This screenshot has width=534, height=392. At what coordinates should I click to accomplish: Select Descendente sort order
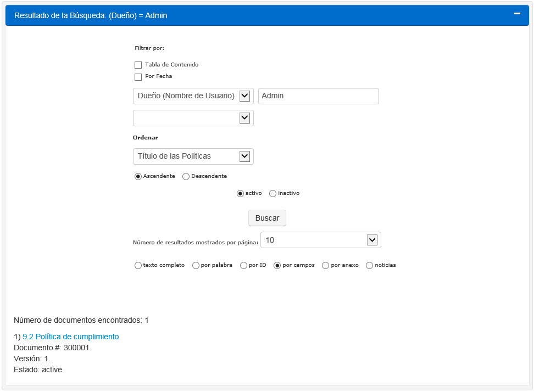186,177
